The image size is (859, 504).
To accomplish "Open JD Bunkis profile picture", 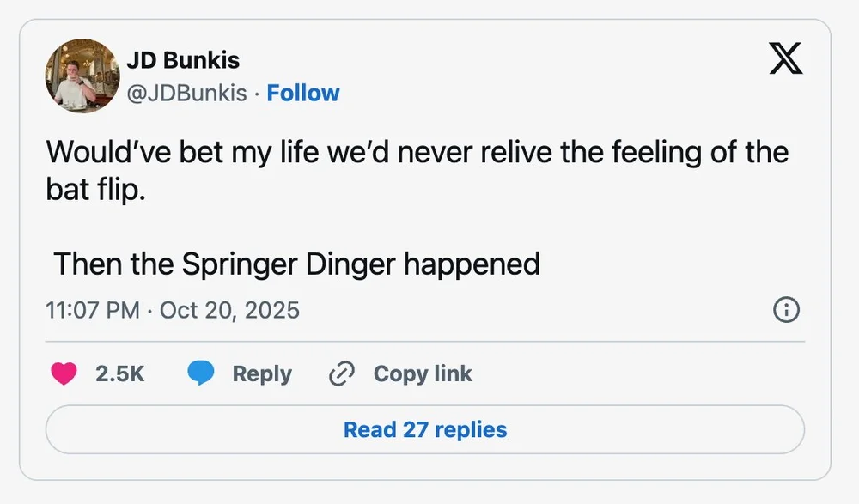I will click(x=82, y=76).
